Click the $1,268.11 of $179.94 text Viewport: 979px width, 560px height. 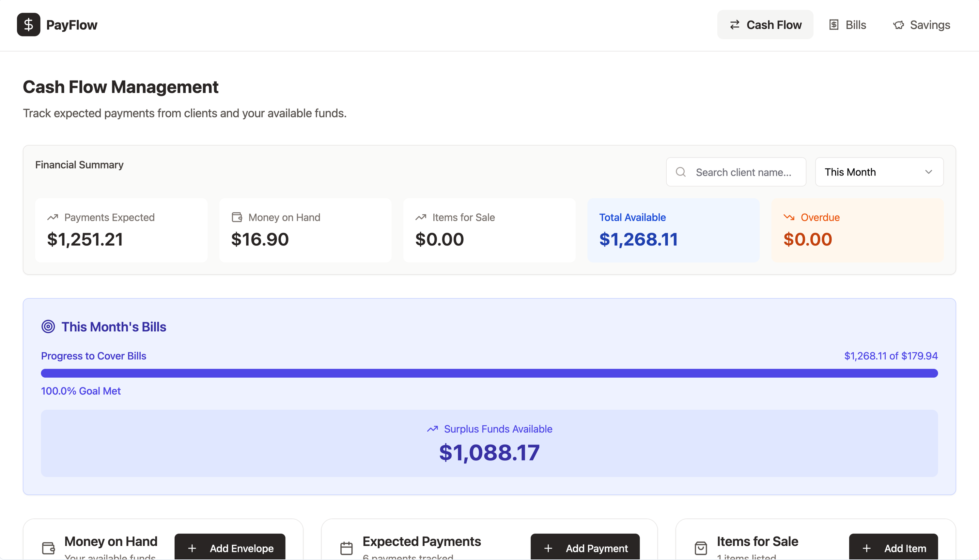click(891, 356)
